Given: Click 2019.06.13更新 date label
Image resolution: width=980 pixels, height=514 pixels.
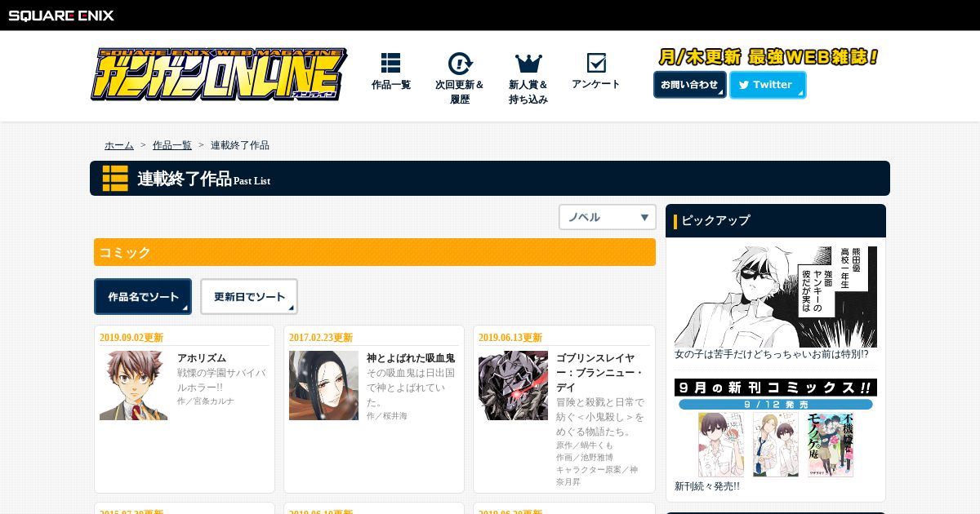Looking at the screenshot, I should pyautogui.click(x=510, y=338).
